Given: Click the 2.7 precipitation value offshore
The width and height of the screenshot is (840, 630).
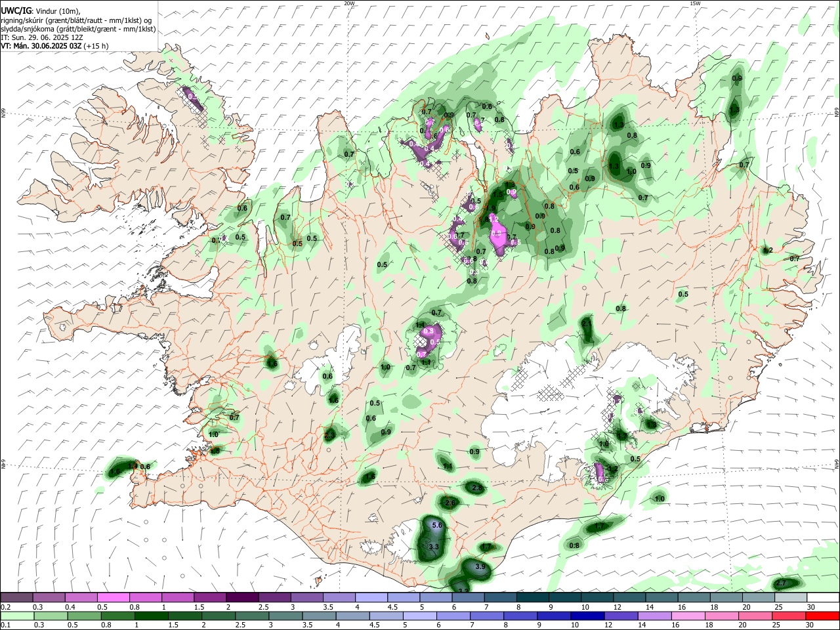Looking at the screenshot, I should [x=781, y=583].
